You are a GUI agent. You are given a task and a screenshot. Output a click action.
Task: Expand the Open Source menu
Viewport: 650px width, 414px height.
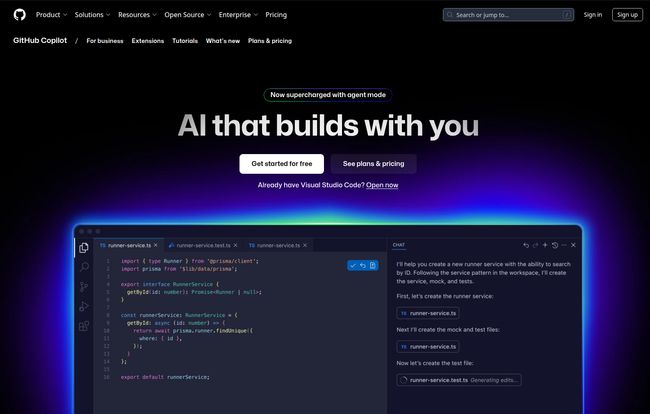click(x=187, y=15)
